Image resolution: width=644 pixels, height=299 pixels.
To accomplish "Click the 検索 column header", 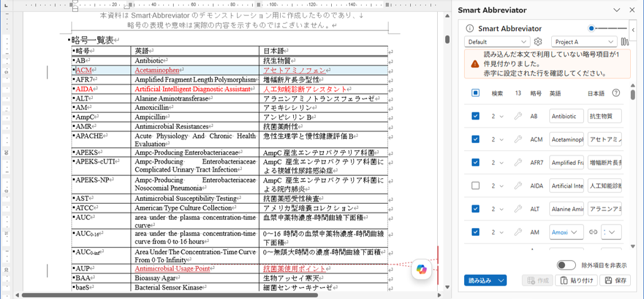I will [x=497, y=93].
